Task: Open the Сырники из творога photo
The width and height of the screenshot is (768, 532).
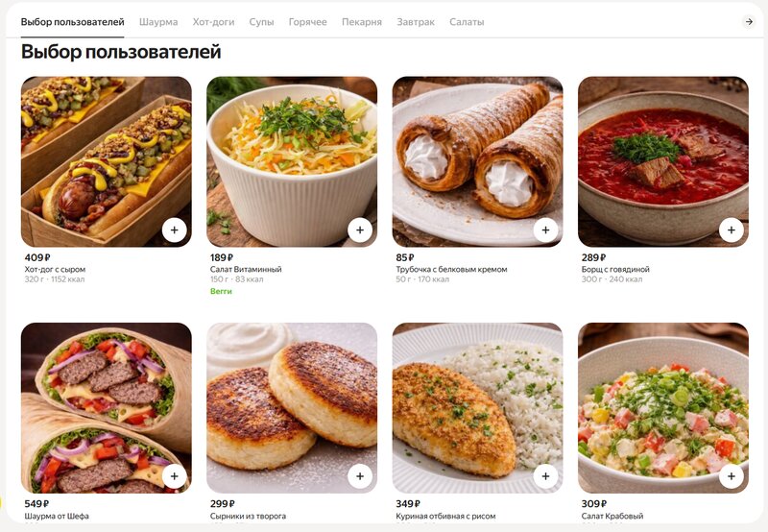Action: (292, 408)
